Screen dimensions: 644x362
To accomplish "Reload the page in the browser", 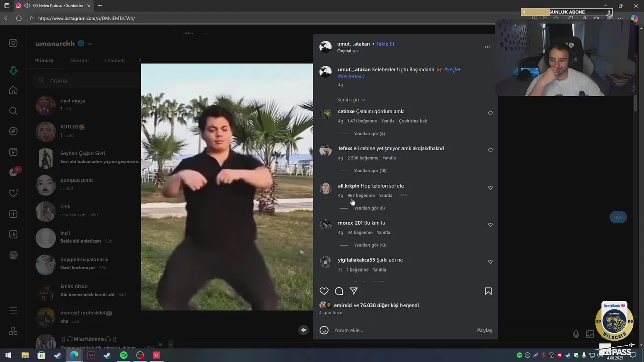I will point(19,18).
